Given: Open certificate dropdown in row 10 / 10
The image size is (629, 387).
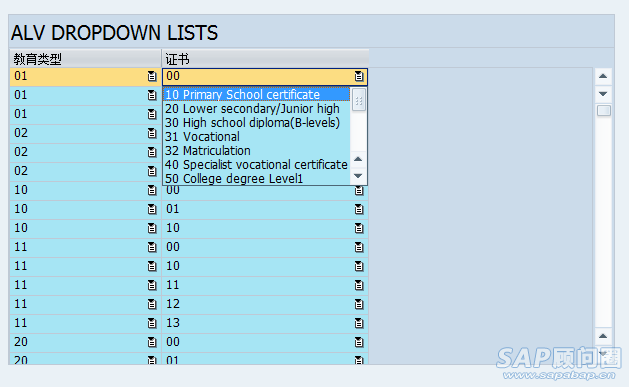Looking at the screenshot, I should pos(359,228).
